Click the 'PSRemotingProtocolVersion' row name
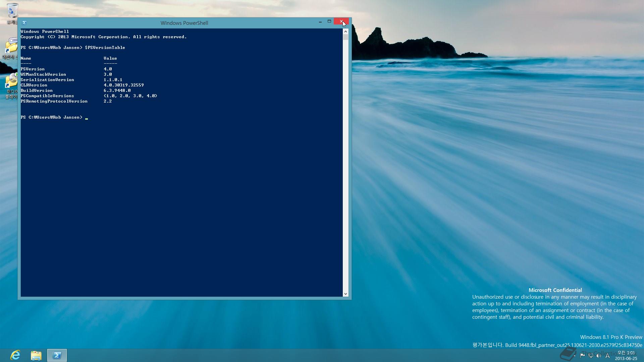This screenshot has height=362, width=644. [x=54, y=101]
